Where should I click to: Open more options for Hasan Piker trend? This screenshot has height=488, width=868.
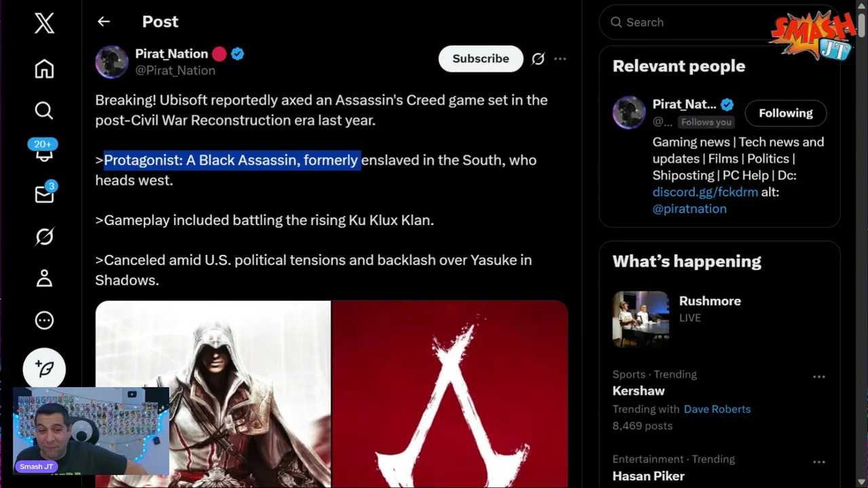[819, 462]
